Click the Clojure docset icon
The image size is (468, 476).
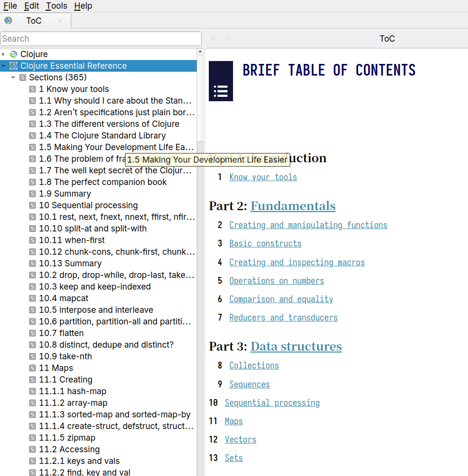[14, 54]
